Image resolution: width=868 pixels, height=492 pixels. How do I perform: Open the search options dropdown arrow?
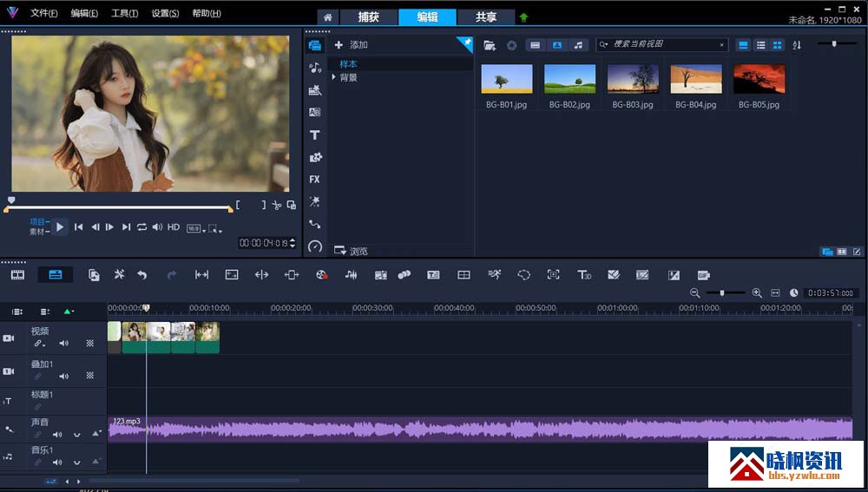point(604,45)
